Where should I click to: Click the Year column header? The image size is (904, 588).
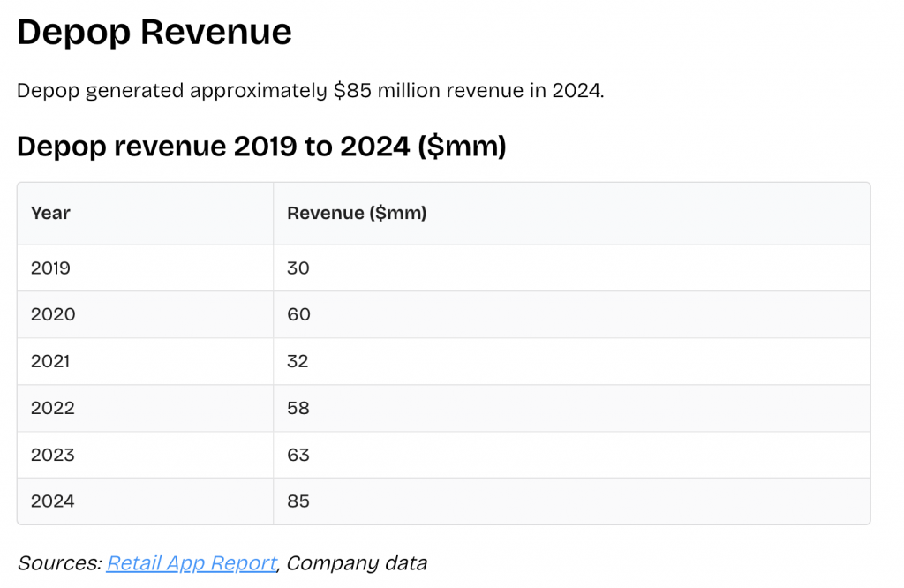point(49,213)
